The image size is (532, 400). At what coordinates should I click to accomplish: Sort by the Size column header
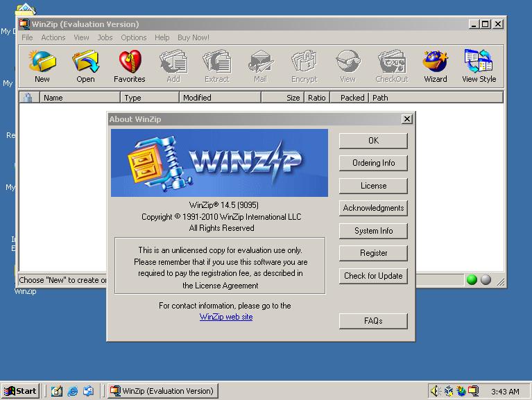[282, 98]
